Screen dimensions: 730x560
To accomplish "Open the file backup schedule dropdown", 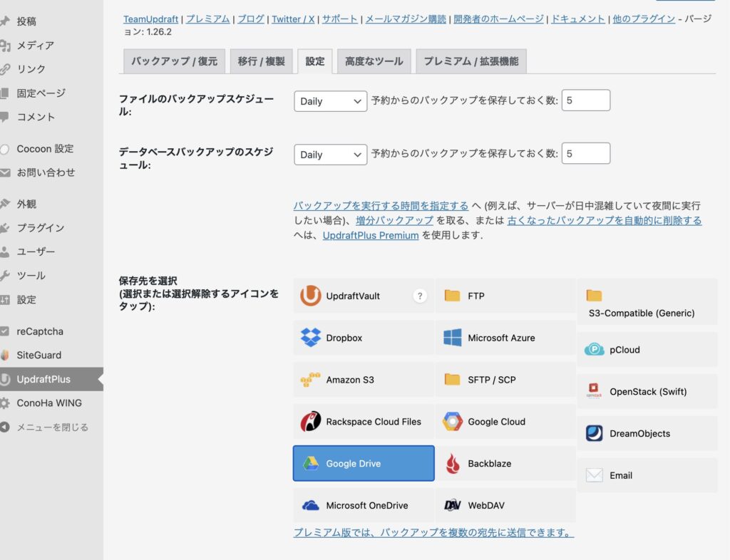I will (x=330, y=101).
